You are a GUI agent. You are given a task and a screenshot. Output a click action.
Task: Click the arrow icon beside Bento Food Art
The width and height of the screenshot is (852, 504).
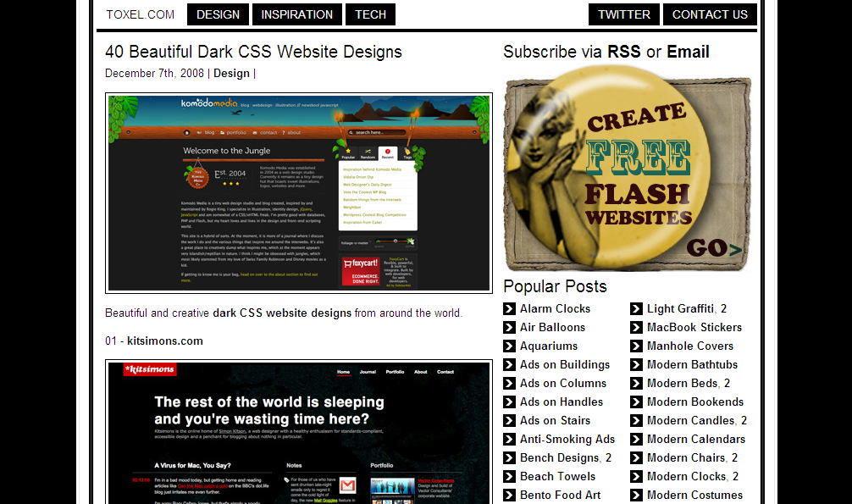pyautogui.click(x=509, y=495)
